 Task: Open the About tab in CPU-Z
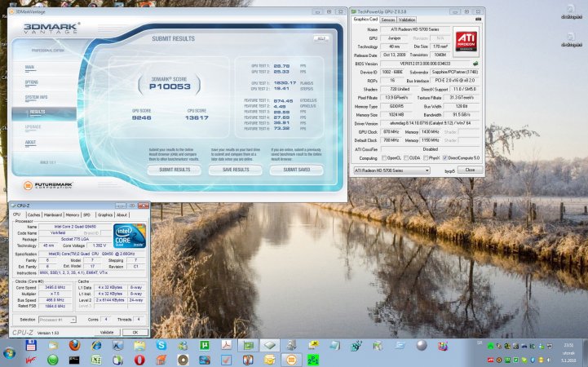122,214
